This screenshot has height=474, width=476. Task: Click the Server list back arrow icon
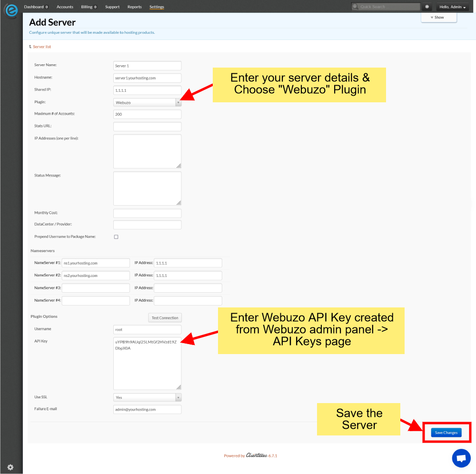30,47
